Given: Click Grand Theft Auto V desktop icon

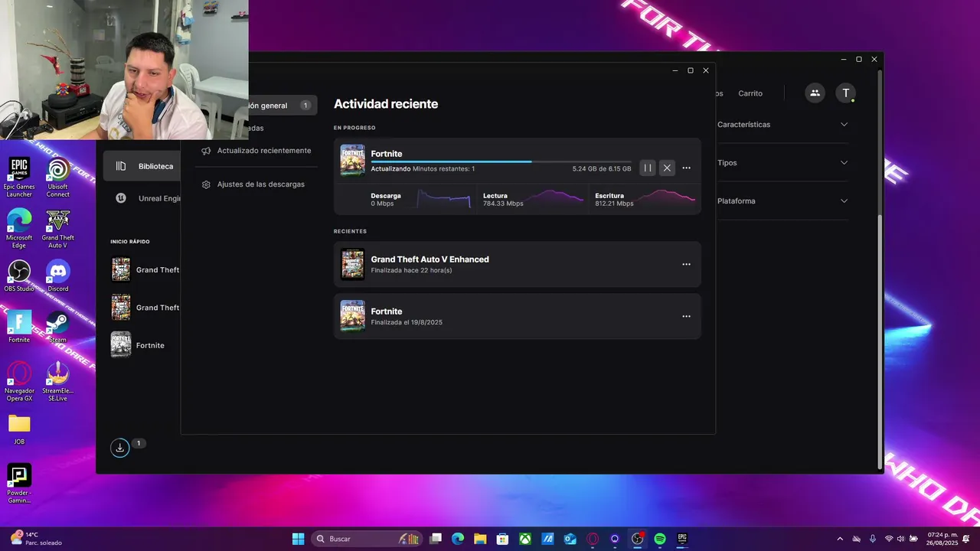Looking at the screenshot, I should 57,228.
